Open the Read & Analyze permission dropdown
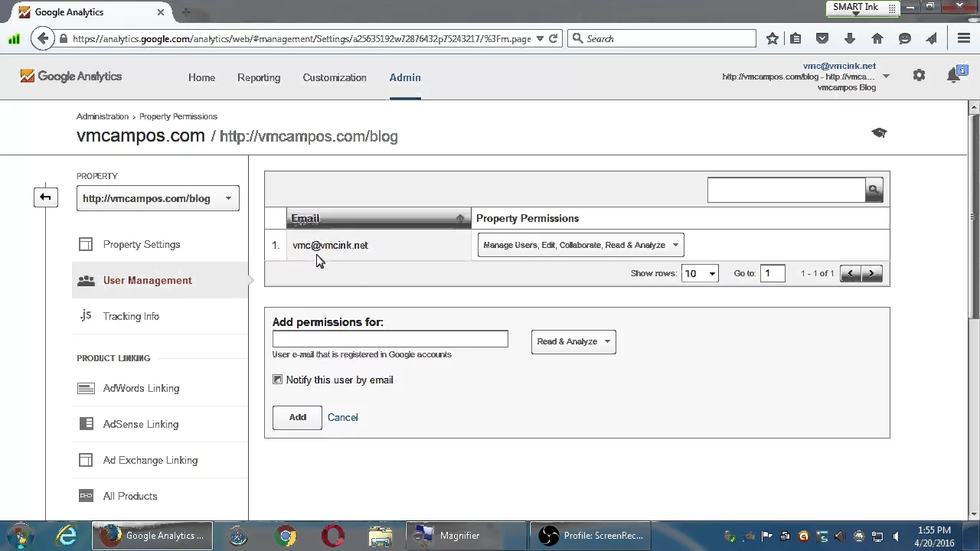The width and height of the screenshot is (980, 551). coord(573,341)
